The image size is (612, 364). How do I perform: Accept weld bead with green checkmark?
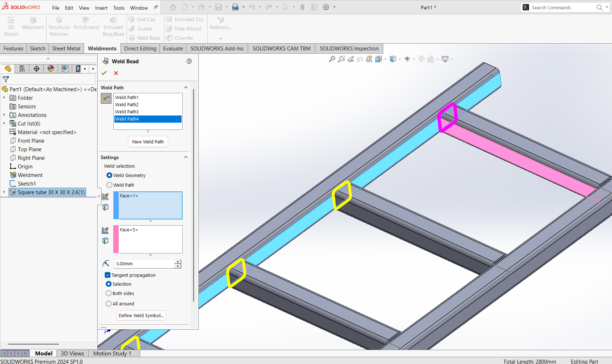tap(104, 73)
